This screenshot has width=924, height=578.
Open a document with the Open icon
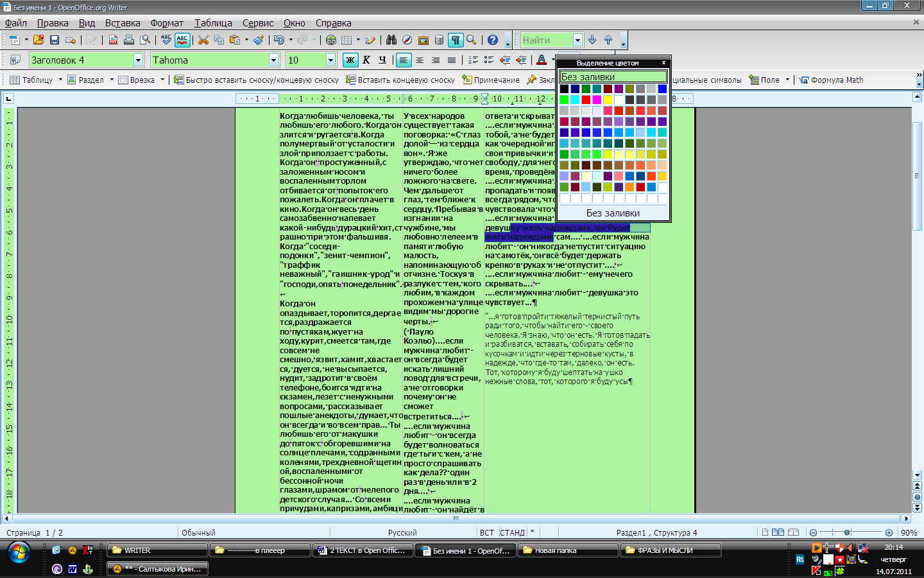[x=38, y=40]
